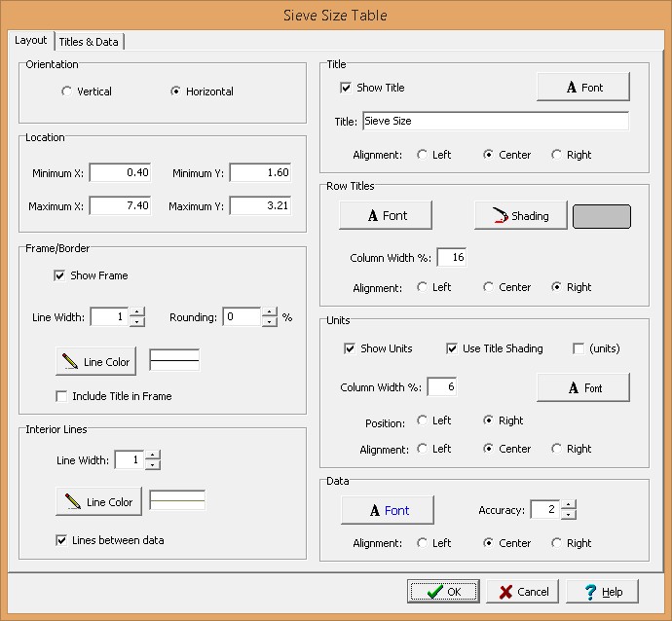Increase Frame/Border Line Width with up arrow
Screen dimensions: 672x621
(137, 312)
